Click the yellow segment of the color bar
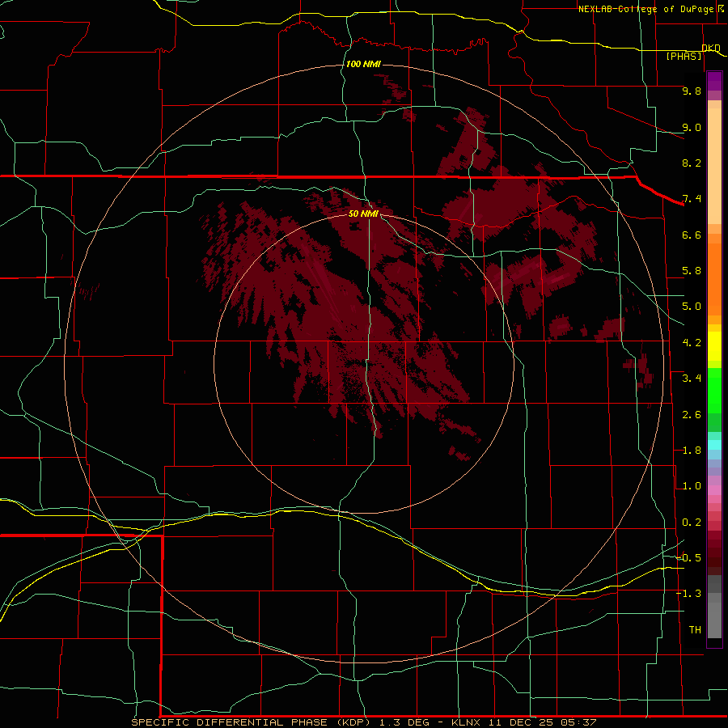This screenshot has height=728, width=728. [714, 346]
